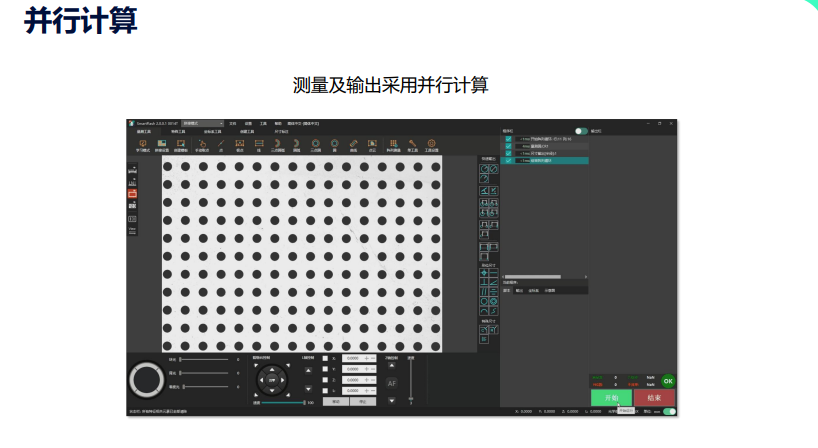Image resolution: width=818 pixels, height=448 pixels.
Task: Toggle the switch at the top of the program panel
Action: click(x=580, y=131)
